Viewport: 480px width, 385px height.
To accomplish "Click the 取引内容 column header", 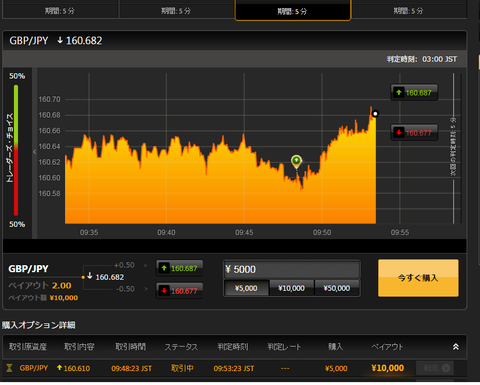I will point(79,347).
